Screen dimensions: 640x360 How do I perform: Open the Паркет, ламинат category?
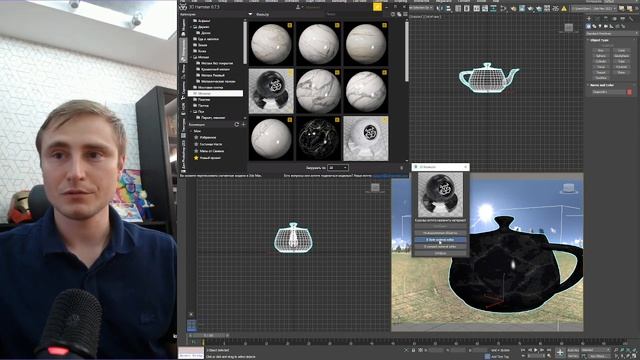pos(213,118)
